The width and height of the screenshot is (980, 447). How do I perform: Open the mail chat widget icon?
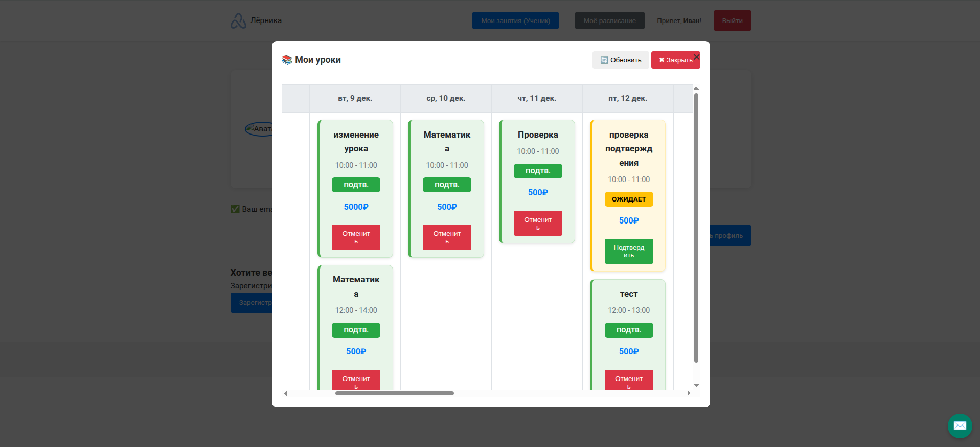[960, 426]
